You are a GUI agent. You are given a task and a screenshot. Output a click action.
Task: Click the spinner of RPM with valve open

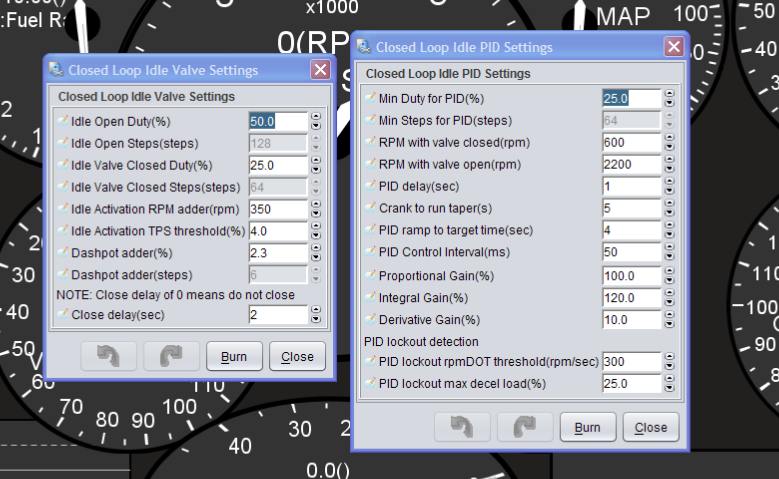tap(669, 164)
